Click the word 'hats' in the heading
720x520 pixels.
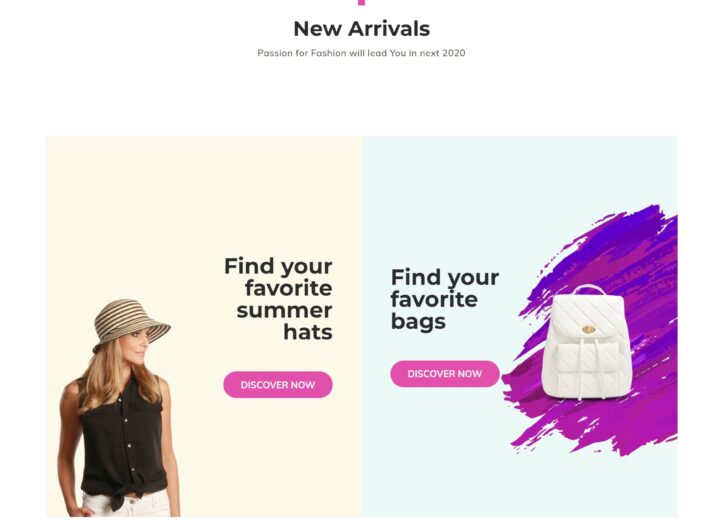coord(308,332)
